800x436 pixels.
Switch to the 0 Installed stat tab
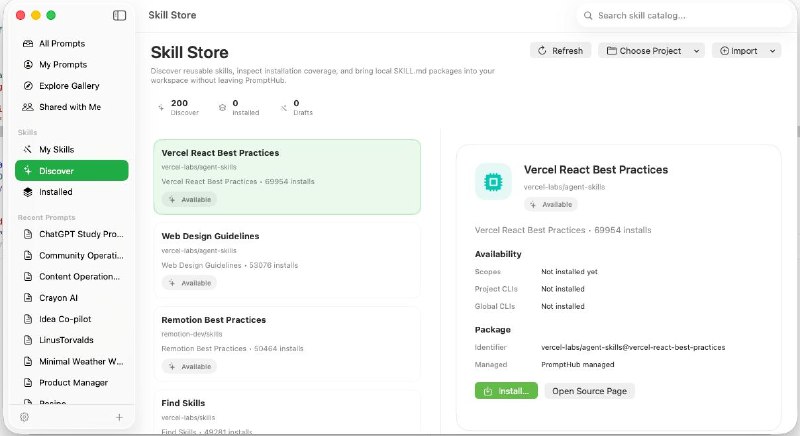(239, 107)
